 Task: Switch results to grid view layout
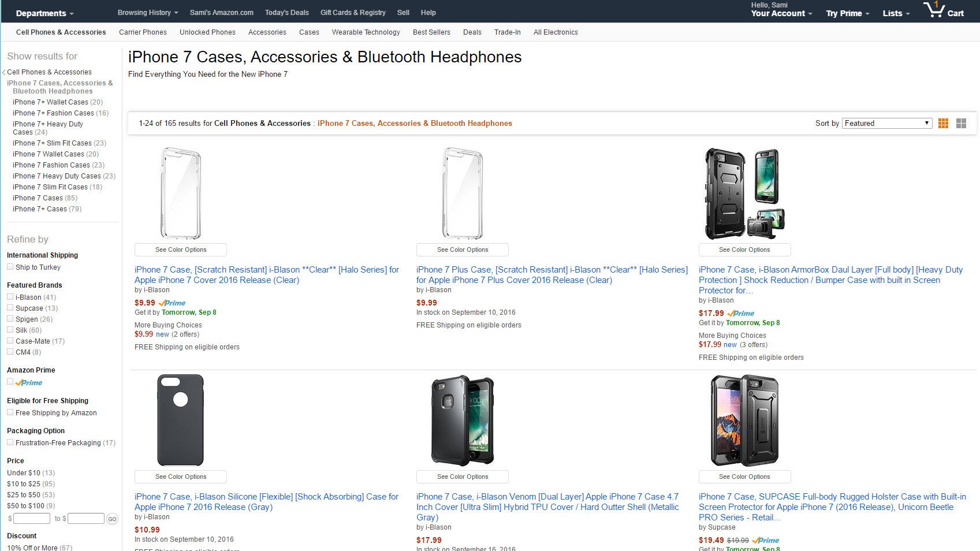pyautogui.click(x=944, y=123)
